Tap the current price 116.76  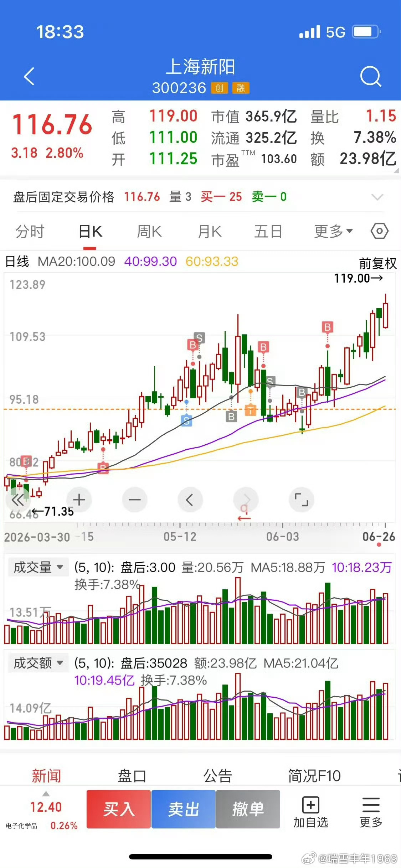pos(52,124)
